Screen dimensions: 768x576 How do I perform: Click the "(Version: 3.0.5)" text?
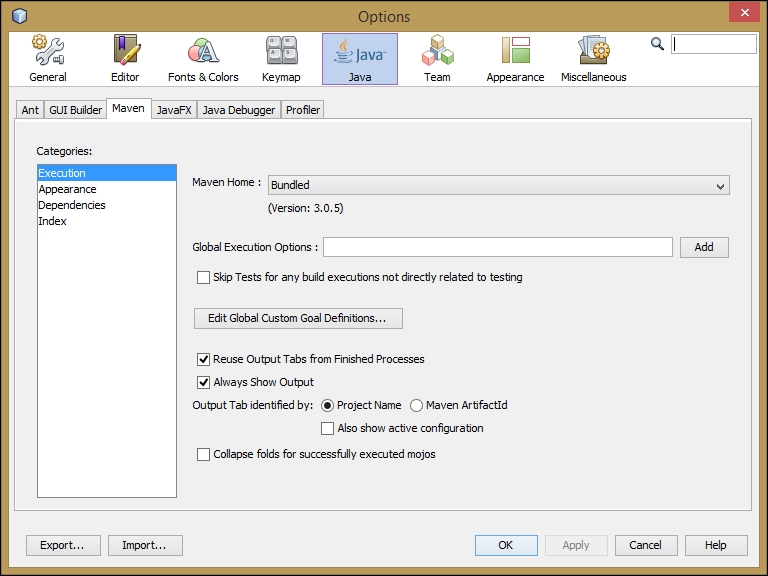(306, 208)
